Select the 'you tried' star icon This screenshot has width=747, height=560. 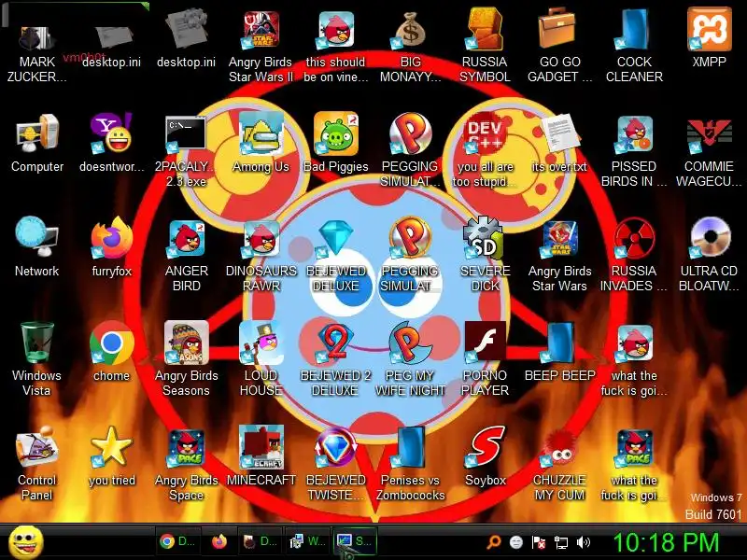[x=112, y=448]
